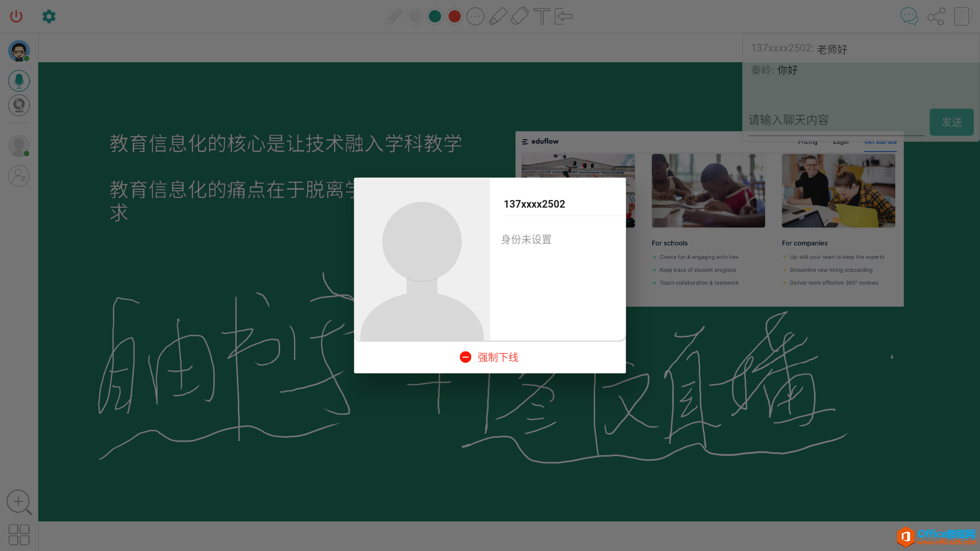Select the green color swatch
Screen dimensions: 980x551
point(434,16)
